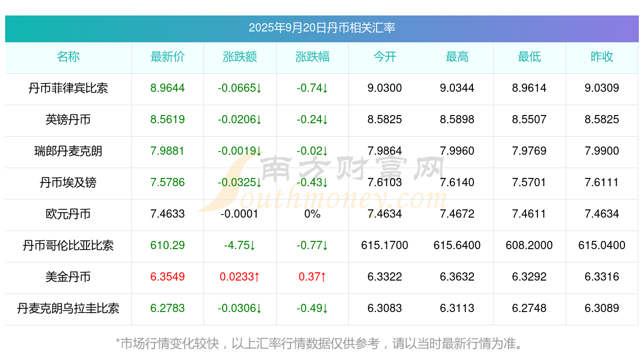Screen dimensions: 644x360
Task: Select the 名称 column header
Action: coord(68,57)
